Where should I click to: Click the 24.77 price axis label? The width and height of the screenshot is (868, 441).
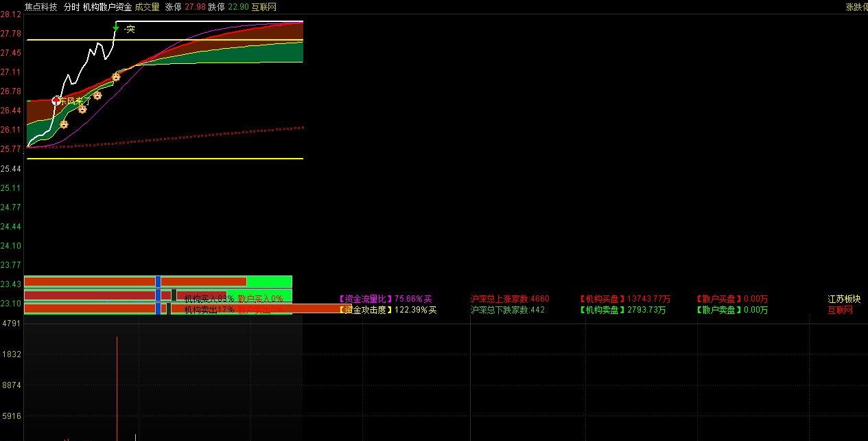pyautogui.click(x=10, y=207)
